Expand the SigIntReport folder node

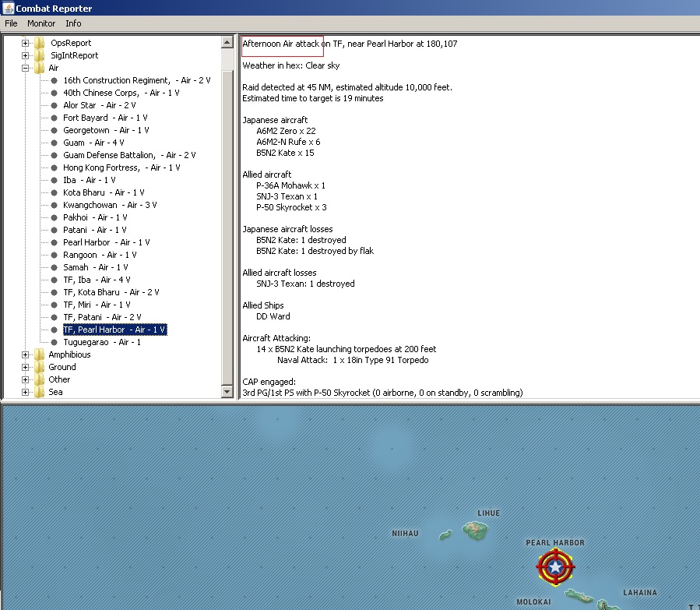[x=26, y=56]
